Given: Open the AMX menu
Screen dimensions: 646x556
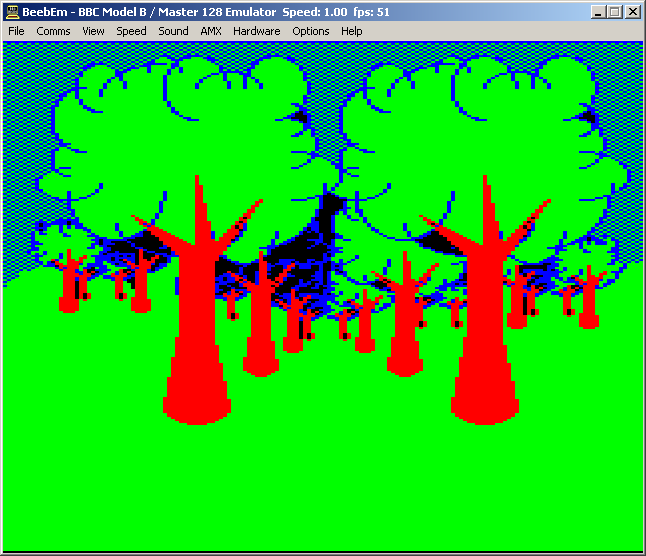Looking at the screenshot, I should pos(211,31).
